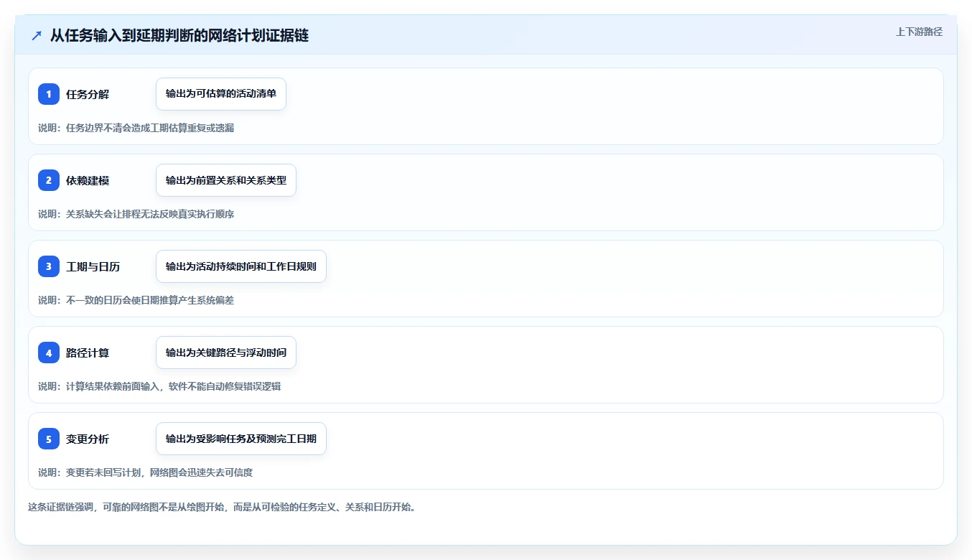Image resolution: width=972 pixels, height=560 pixels.
Task: Click the step number 1 badge
Action: (49, 94)
